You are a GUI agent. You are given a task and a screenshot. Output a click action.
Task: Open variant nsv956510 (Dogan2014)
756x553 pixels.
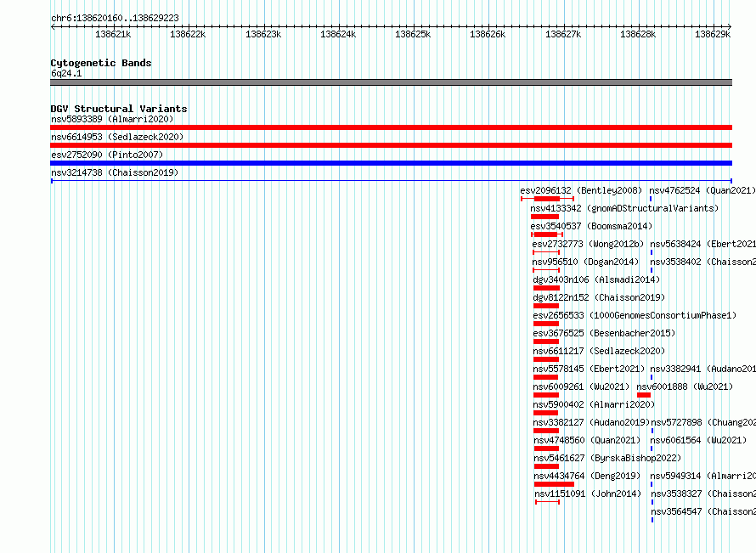[585, 262]
